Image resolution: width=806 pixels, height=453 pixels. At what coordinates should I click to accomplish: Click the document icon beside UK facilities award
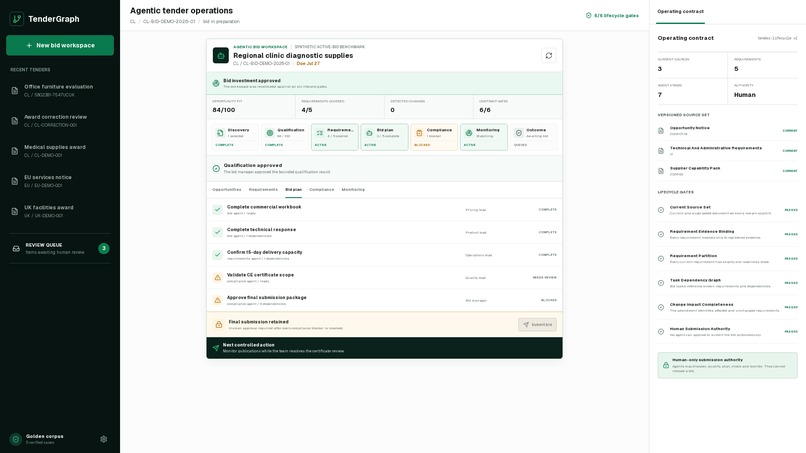[x=14, y=211]
